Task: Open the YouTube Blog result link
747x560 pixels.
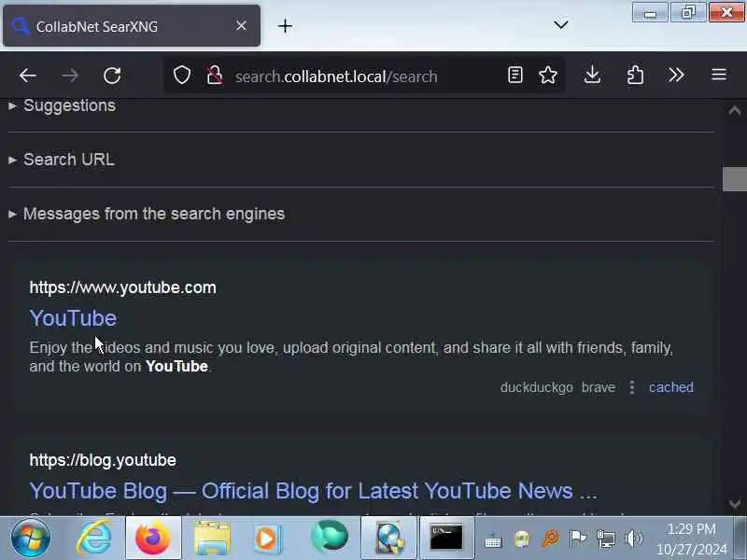Action: [313, 491]
